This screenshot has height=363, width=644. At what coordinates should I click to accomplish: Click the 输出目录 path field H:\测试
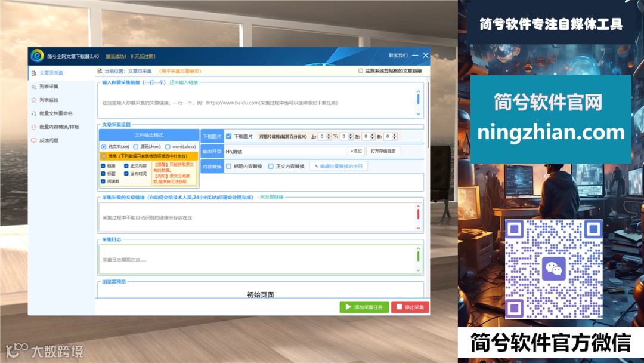(x=285, y=151)
